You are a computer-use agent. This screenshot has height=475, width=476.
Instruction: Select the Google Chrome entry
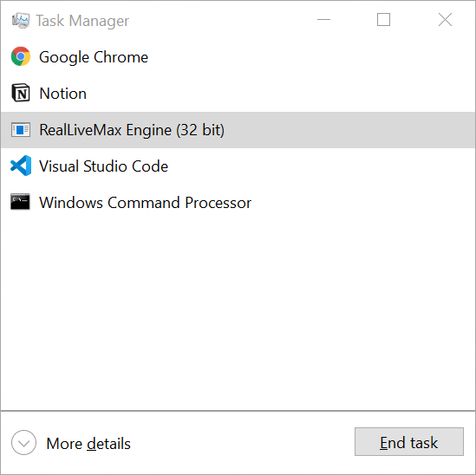(x=238, y=57)
